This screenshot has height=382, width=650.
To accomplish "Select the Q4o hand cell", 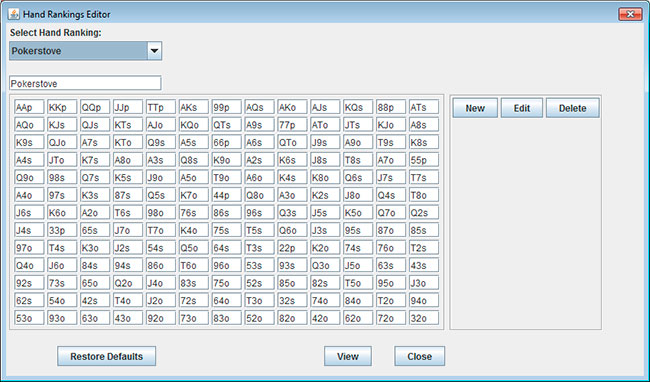I will (x=29, y=266).
